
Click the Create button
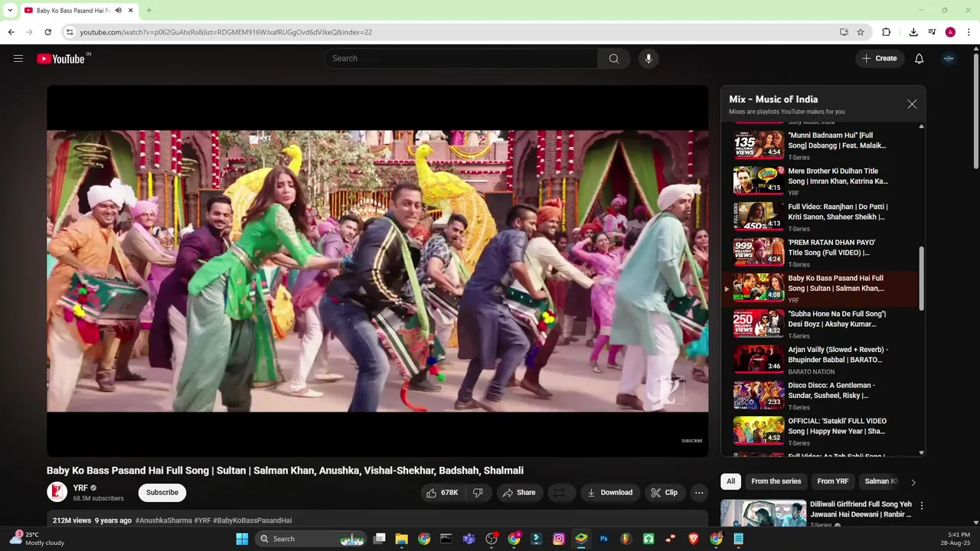[879, 58]
